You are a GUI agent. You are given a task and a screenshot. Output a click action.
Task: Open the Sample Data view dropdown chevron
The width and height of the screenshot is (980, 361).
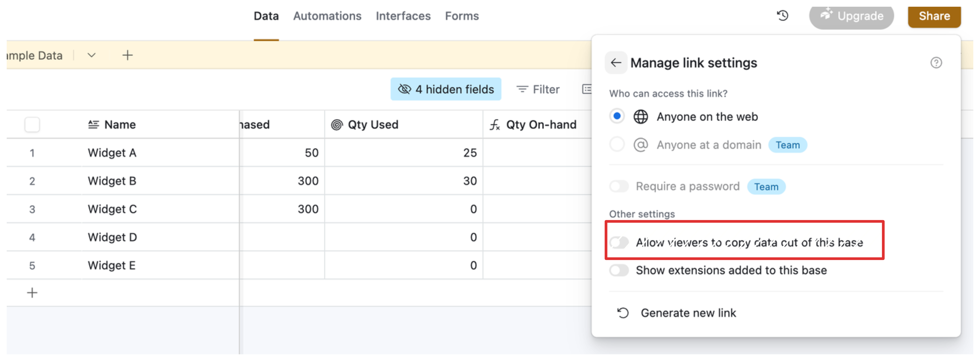pyautogui.click(x=91, y=55)
